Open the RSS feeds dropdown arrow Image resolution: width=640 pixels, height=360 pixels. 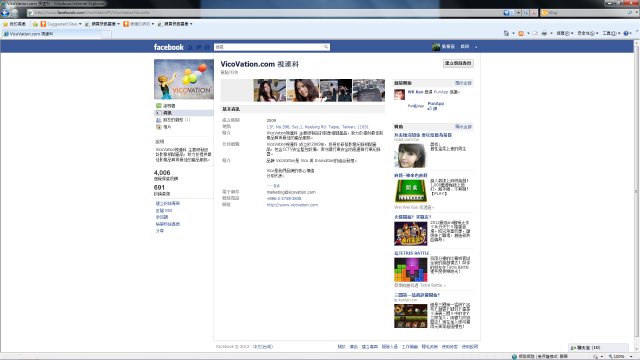[528, 33]
